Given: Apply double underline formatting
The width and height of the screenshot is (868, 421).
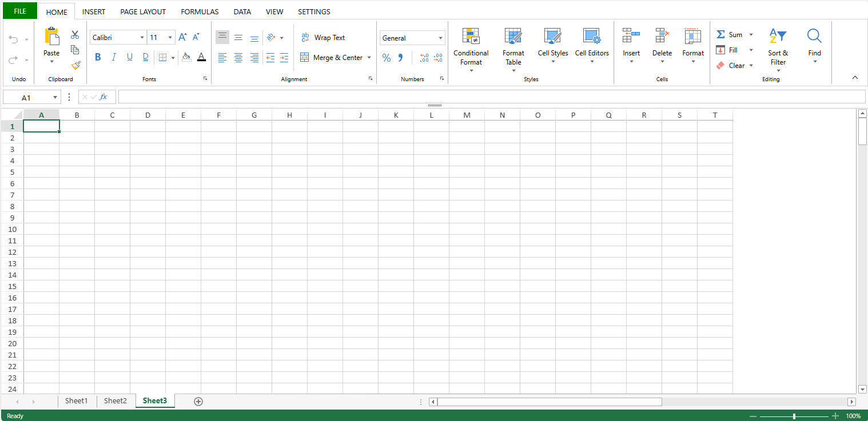Looking at the screenshot, I should tap(146, 57).
